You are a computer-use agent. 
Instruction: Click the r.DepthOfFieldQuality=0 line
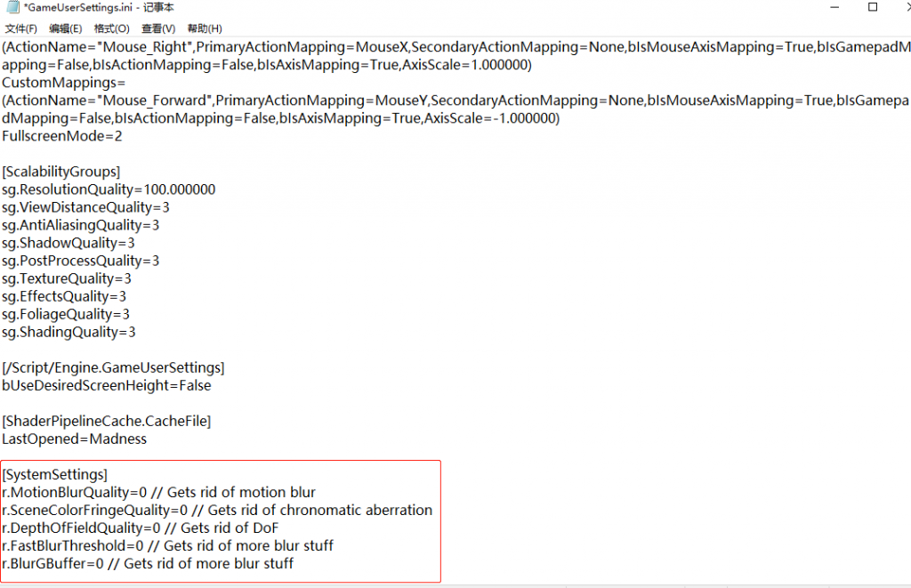[x=140, y=528]
